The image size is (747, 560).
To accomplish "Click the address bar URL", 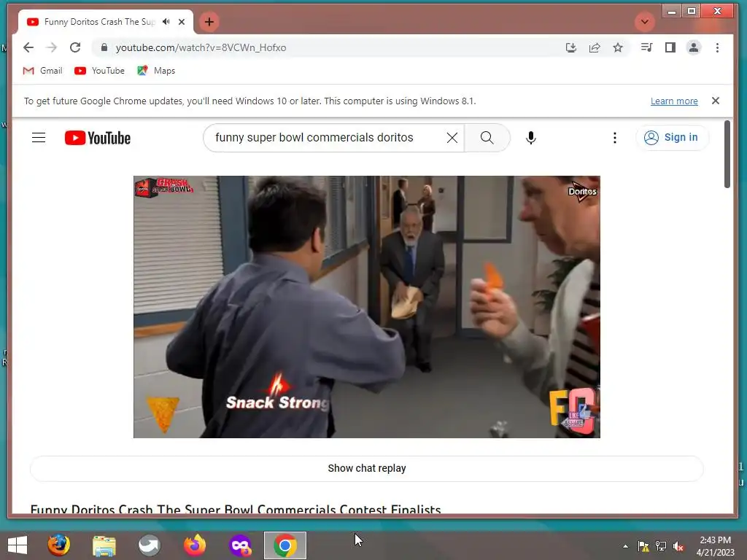I will (x=201, y=47).
